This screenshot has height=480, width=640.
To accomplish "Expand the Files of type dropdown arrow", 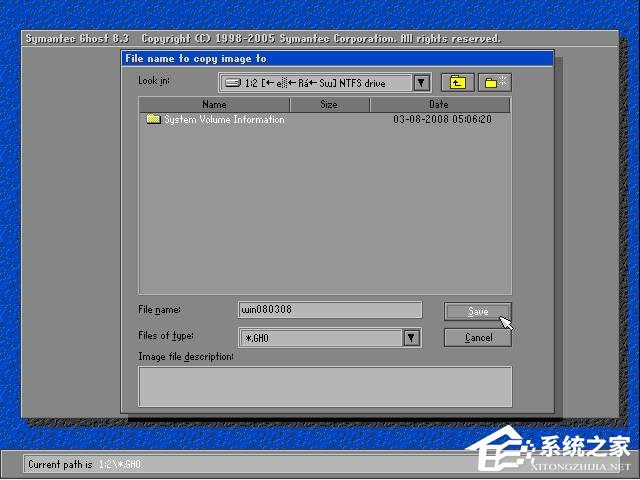I will click(411, 338).
